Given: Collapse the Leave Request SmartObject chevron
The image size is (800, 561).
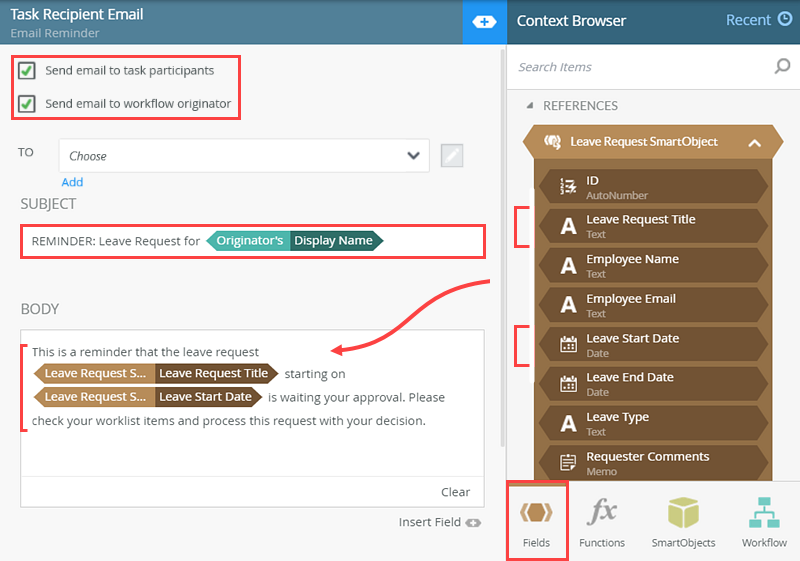Looking at the screenshot, I should click(755, 143).
